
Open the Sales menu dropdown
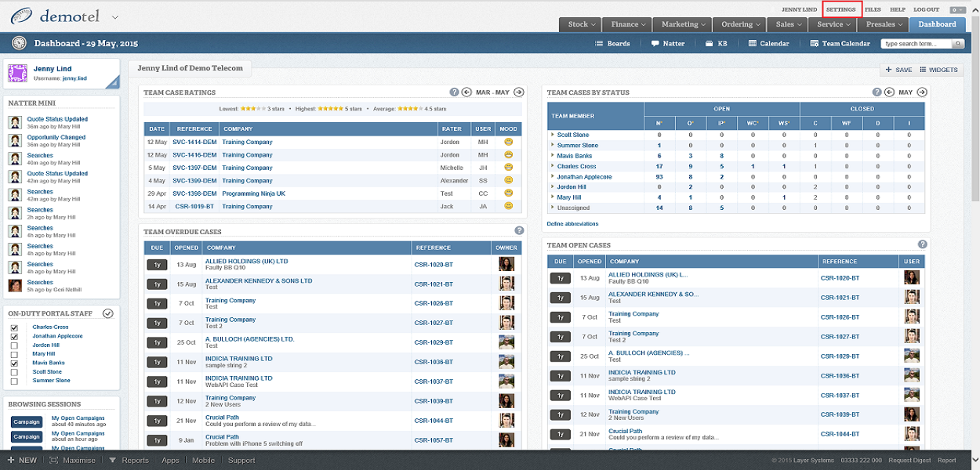(x=788, y=24)
